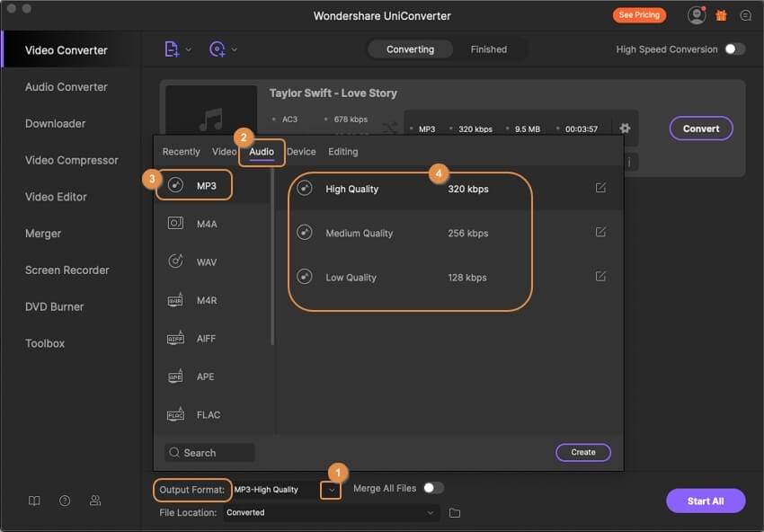The width and height of the screenshot is (764, 532).
Task: Click the Load DVD disc icon
Action: 218,49
